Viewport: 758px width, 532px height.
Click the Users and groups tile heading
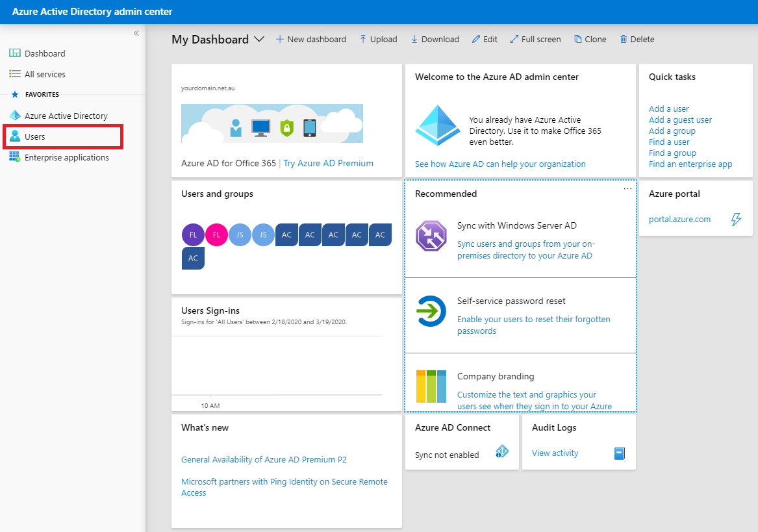(217, 194)
